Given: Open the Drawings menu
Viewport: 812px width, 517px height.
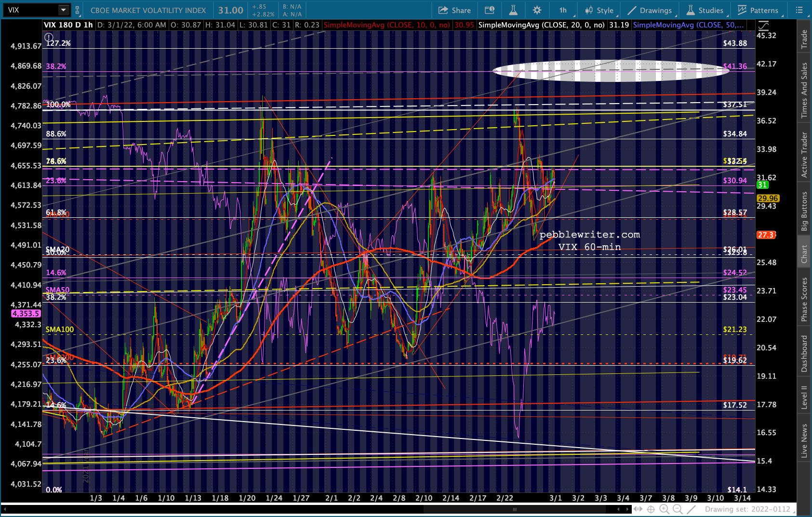Looking at the screenshot, I should click(x=650, y=10).
